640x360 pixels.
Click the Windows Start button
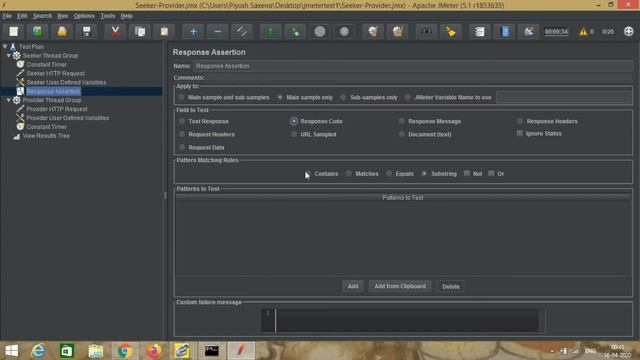point(11,351)
